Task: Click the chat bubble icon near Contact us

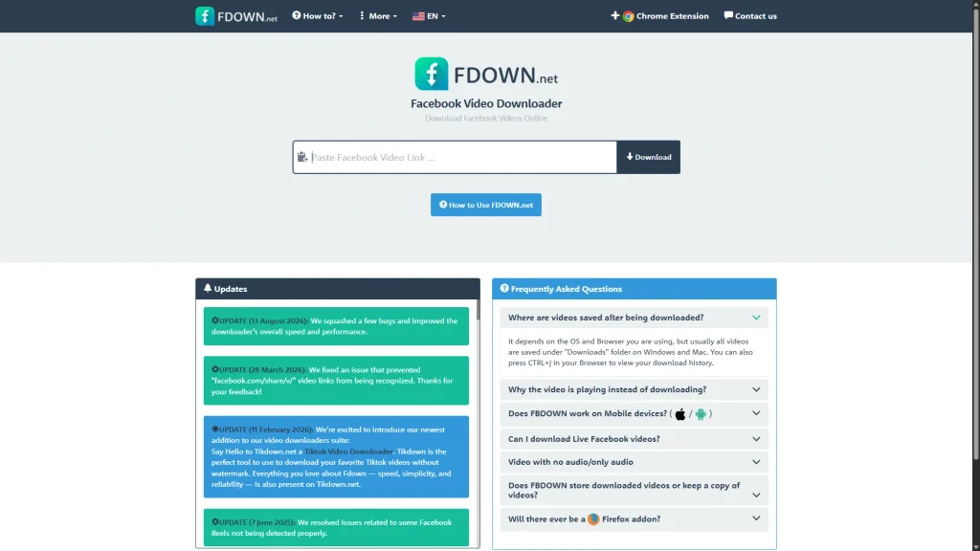Action: (x=728, y=15)
